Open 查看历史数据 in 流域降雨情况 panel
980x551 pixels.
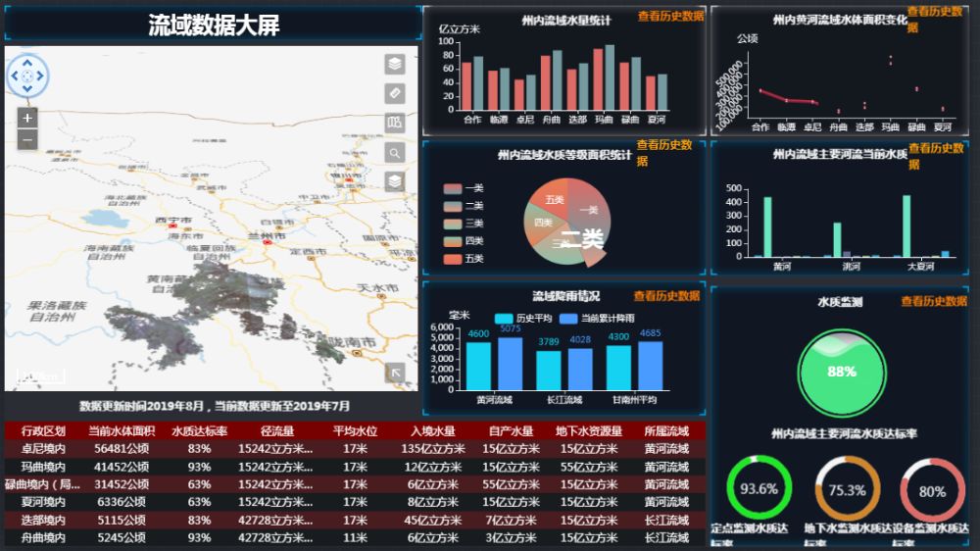pos(666,296)
